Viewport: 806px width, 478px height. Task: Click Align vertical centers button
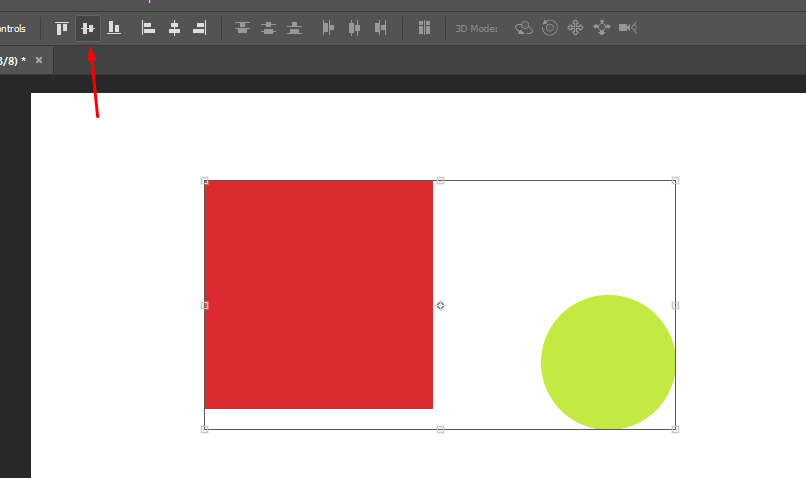pyautogui.click(x=88, y=28)
